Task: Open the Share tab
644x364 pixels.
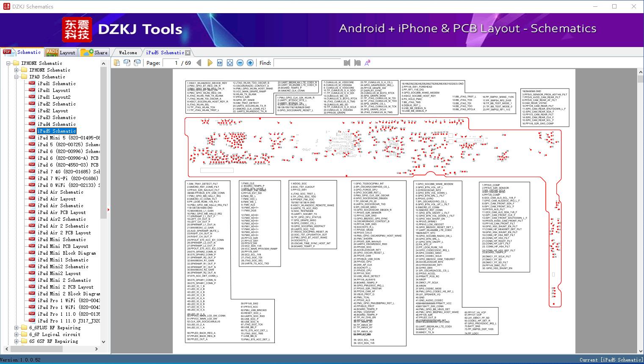Action: pos(94,52)
